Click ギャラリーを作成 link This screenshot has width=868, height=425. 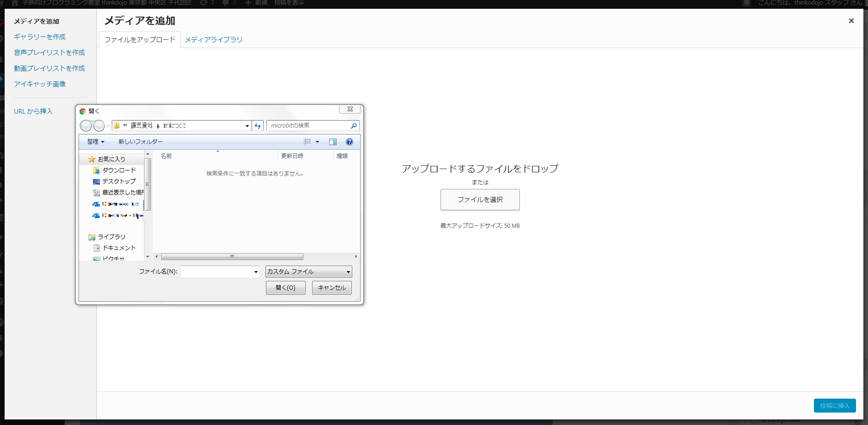pyautogui.click(x=40, y=37)
